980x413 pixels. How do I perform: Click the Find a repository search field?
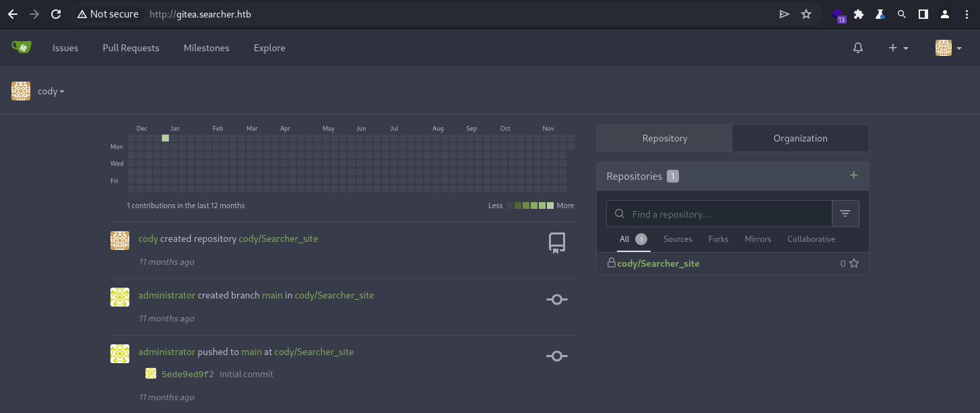pos(719,214)
